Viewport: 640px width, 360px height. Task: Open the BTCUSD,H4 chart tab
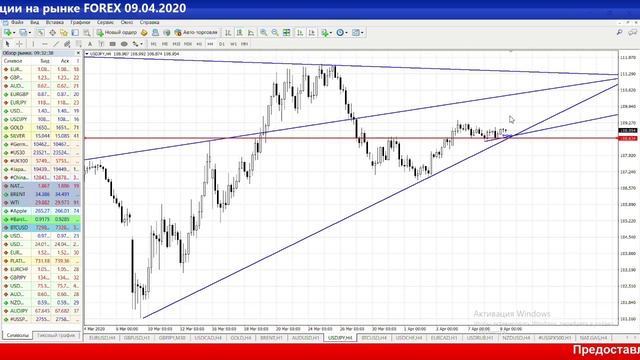coord(374,338)
